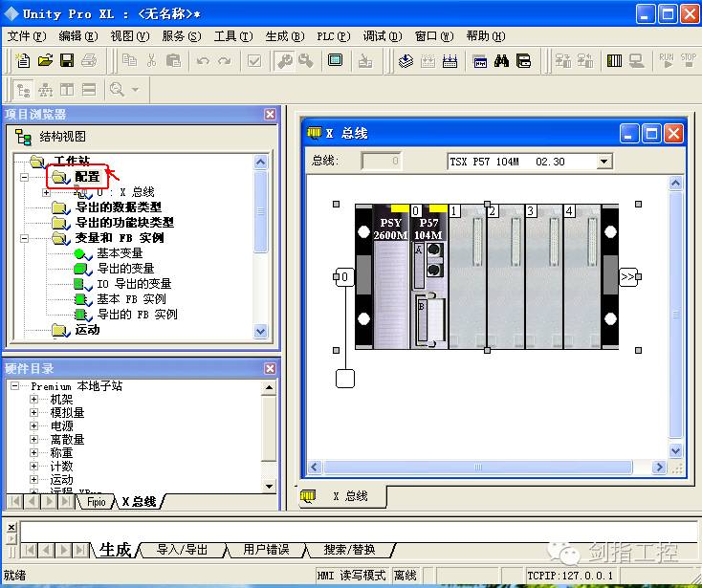Open the PLC(P) menu
This screenshot has width=702, height=588.
coord(334,35)
